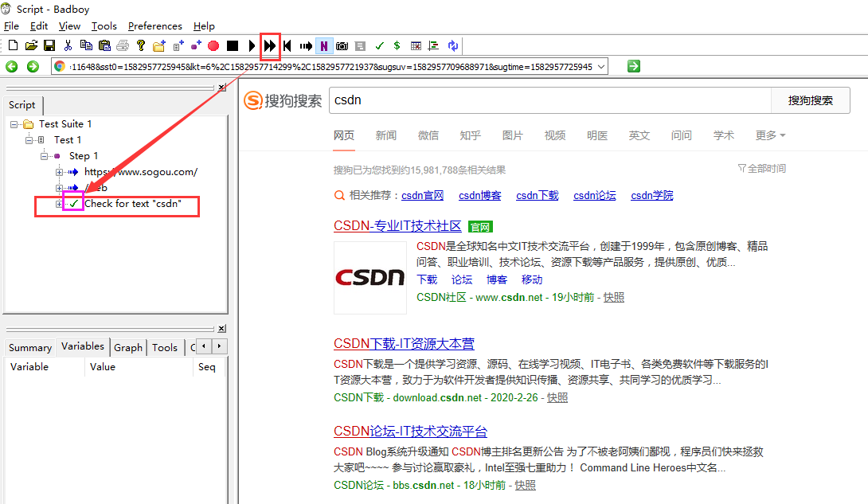Add a variable with the dollar icon
Screen dimensions: 868x504
coord(397,45)
